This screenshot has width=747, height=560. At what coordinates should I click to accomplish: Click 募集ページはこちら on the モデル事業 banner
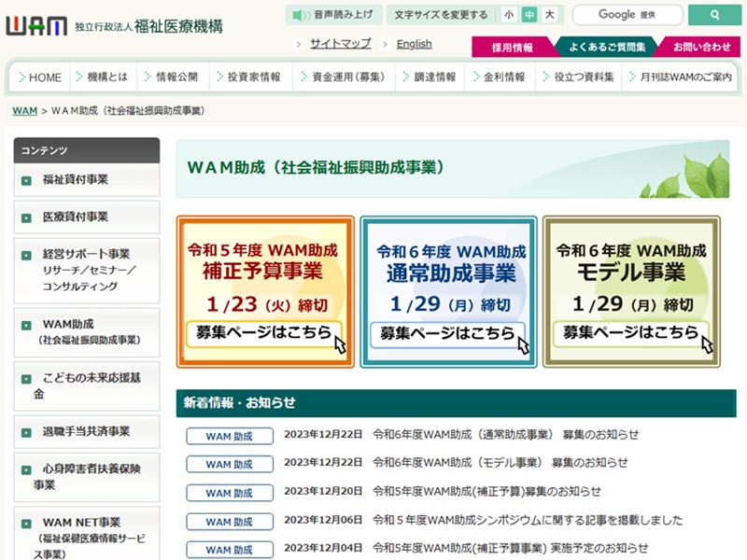coord(631,333)
